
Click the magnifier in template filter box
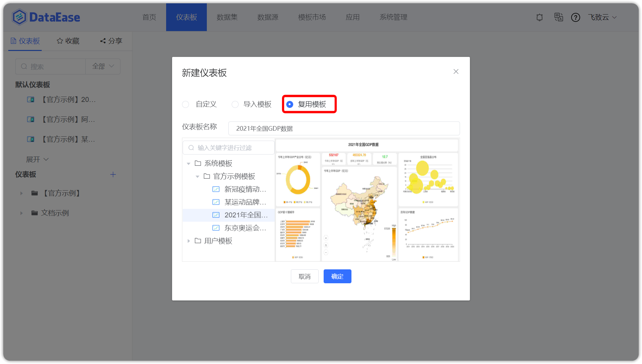[x=191, y=148]
